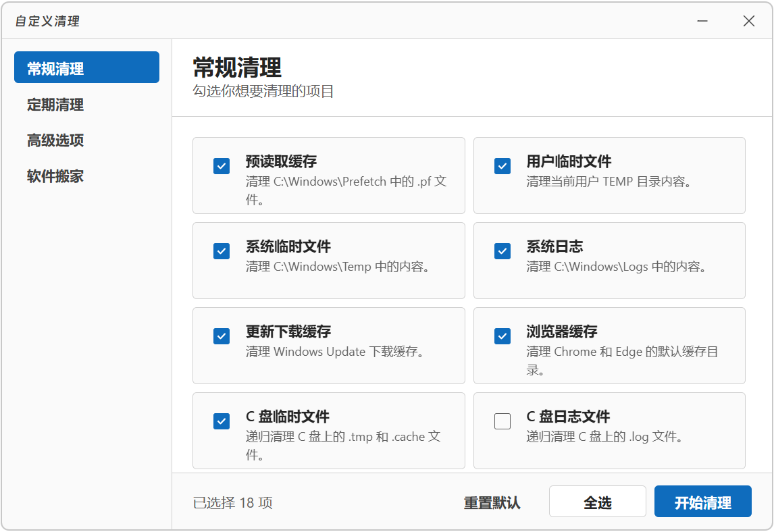Go to the 软件搬家 tab
774x532 pixels.
coord(87,176)
